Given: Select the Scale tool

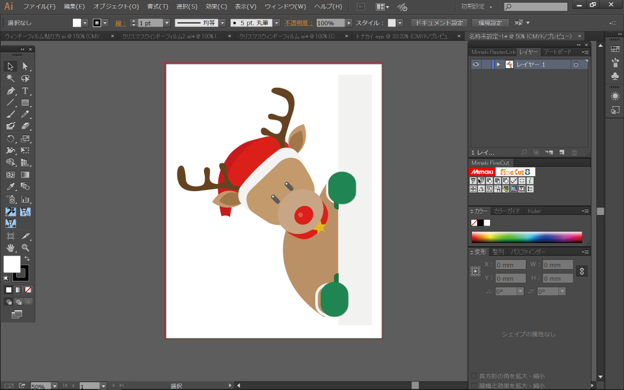Looking at the screenshot, I should [25, 139].
